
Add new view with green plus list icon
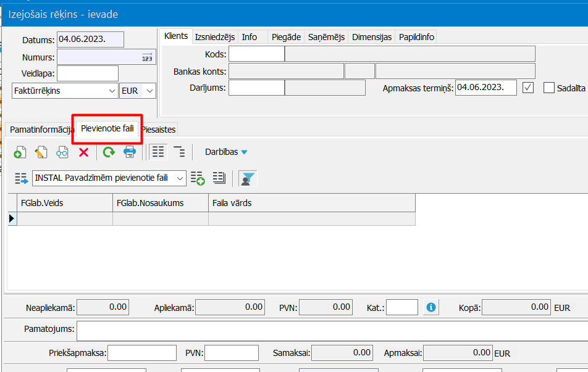click(198, 178)
